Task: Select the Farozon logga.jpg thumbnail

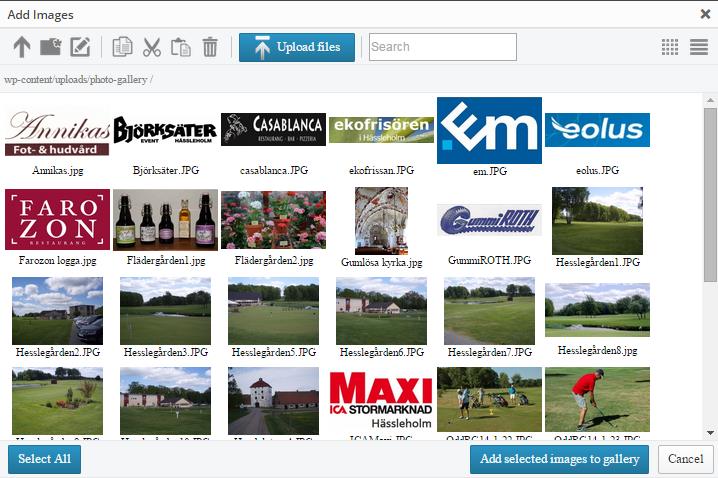Action: [58, 219]
